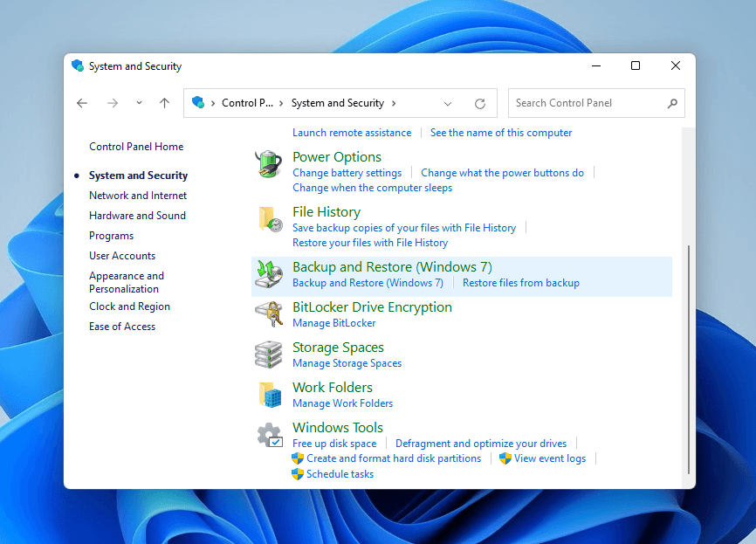Click the forward navigation arrow
The width and height of the screenshot is (756, 544).
coord(113,103)
